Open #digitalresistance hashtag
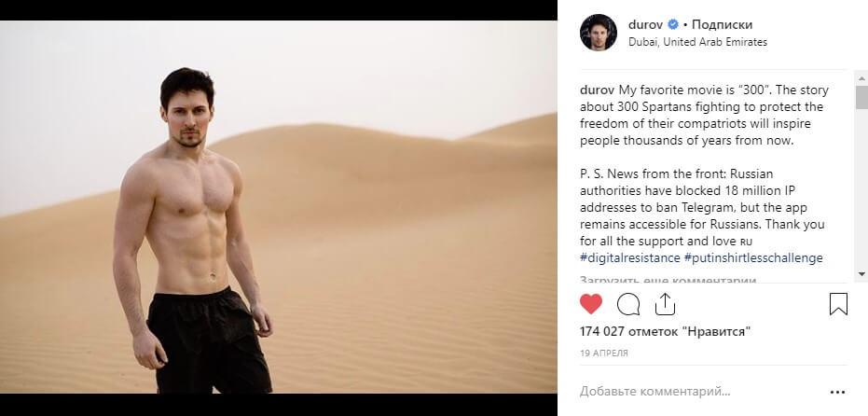The width and height of the screenshot is (868, 416). coord(630,257)
